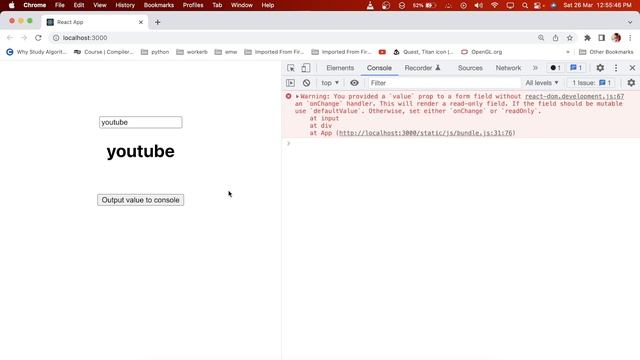Open the python bookmarks folder
The height and width of the screenshot is (360, 640).
point(155,52)
